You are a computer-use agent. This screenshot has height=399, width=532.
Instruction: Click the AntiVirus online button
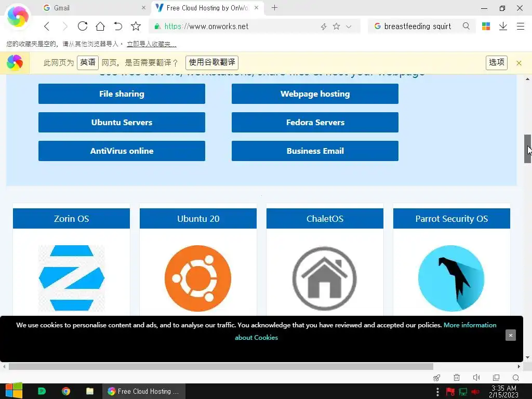coord(122,151)
